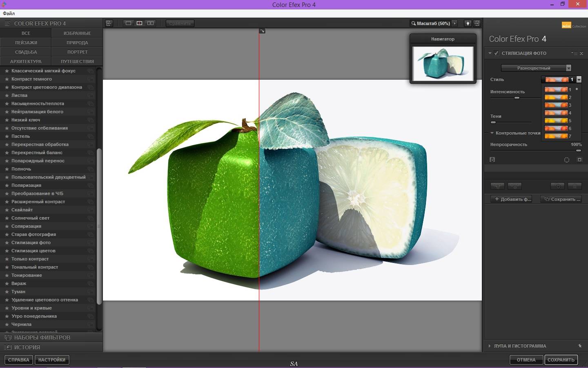
Task: Select the СВАДЬБА category tab
Action: point(26,52)
